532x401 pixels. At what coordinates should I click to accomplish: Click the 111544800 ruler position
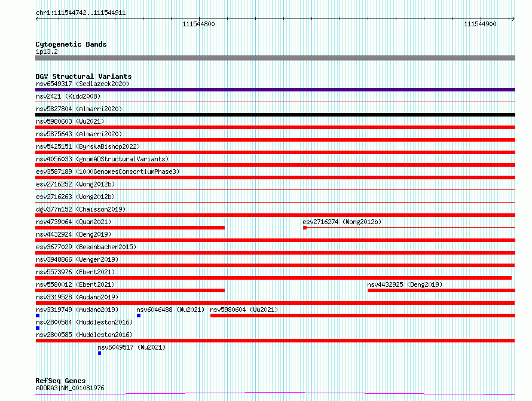[x=198, y=24]
